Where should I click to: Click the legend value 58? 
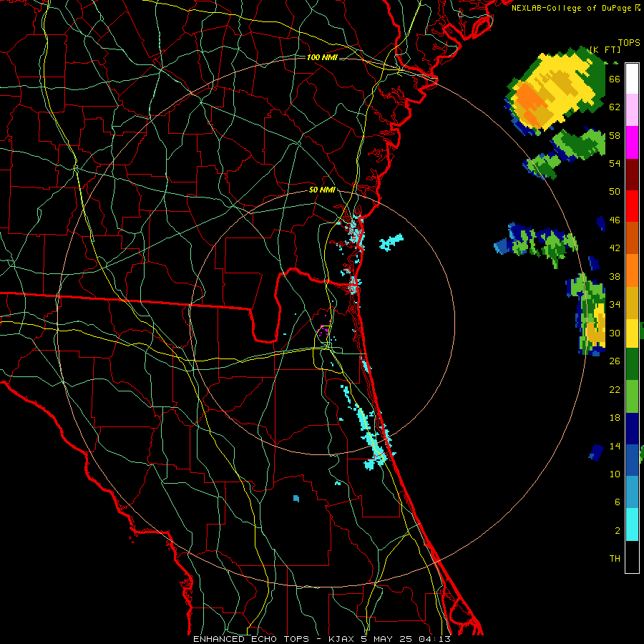coord(615,135)
